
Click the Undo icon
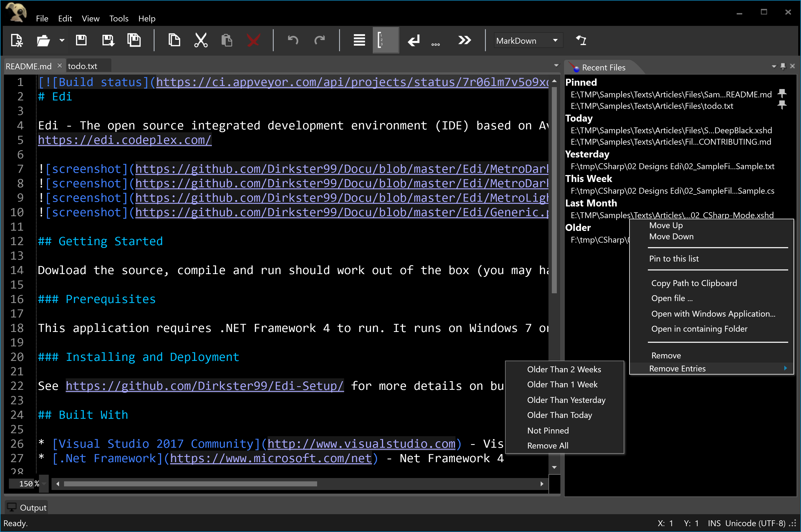coord(292,40)
